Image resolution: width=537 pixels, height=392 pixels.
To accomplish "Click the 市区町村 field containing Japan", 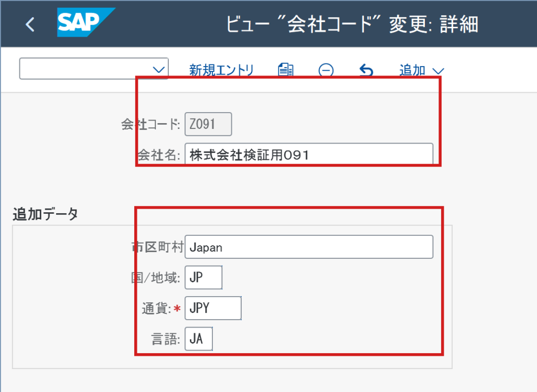I will 309,247.
